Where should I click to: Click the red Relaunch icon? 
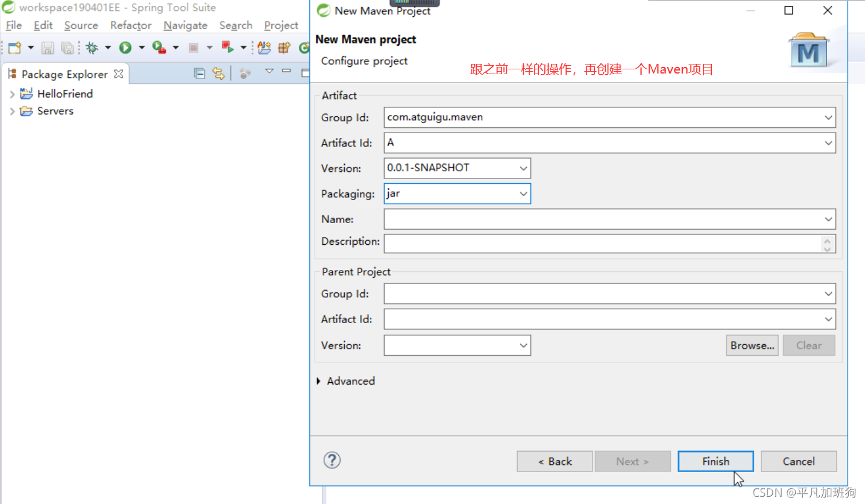tap(227, 47)
